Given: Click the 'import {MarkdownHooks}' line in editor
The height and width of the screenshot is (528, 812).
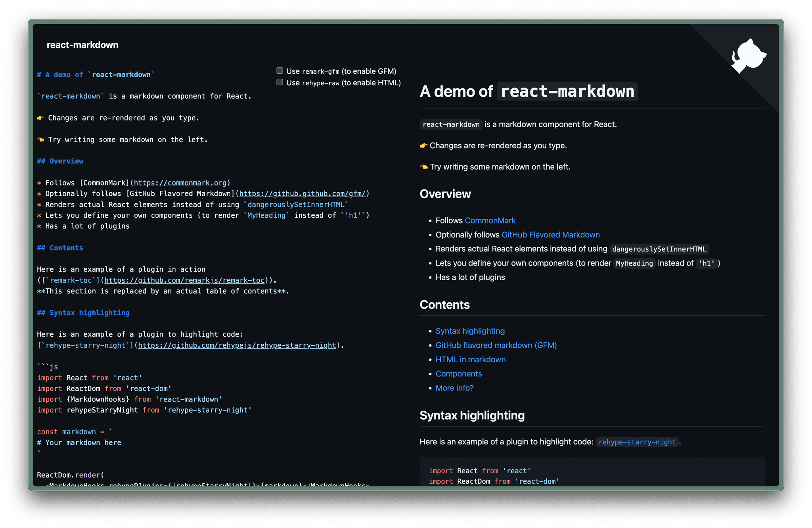Looking at the screenshot, I should [x=130, y=399].
